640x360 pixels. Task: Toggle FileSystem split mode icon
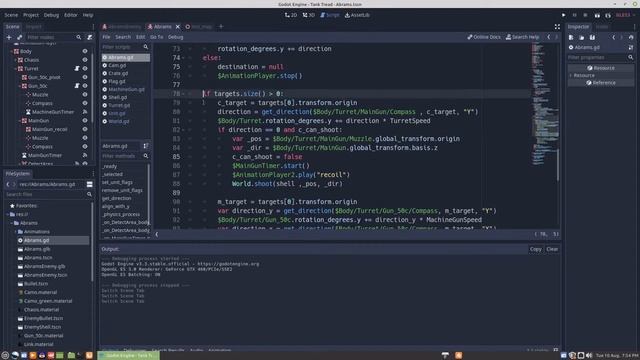89,184
